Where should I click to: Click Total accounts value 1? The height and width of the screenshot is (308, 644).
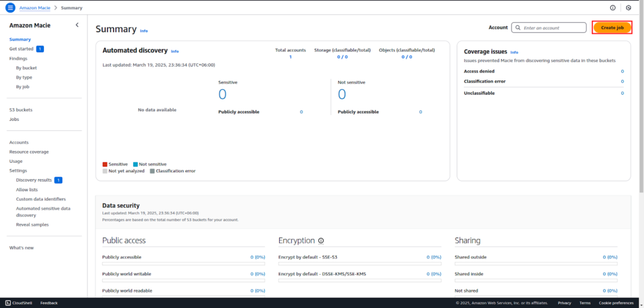click(x=291, y=57)
